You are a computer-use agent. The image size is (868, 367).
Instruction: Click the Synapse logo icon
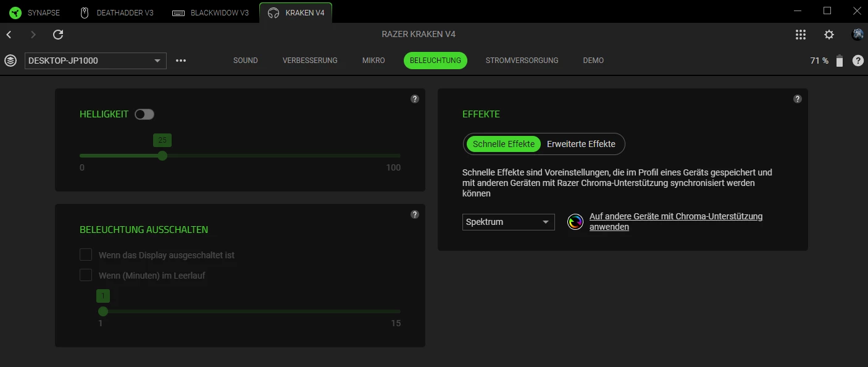tap(15, 12)
